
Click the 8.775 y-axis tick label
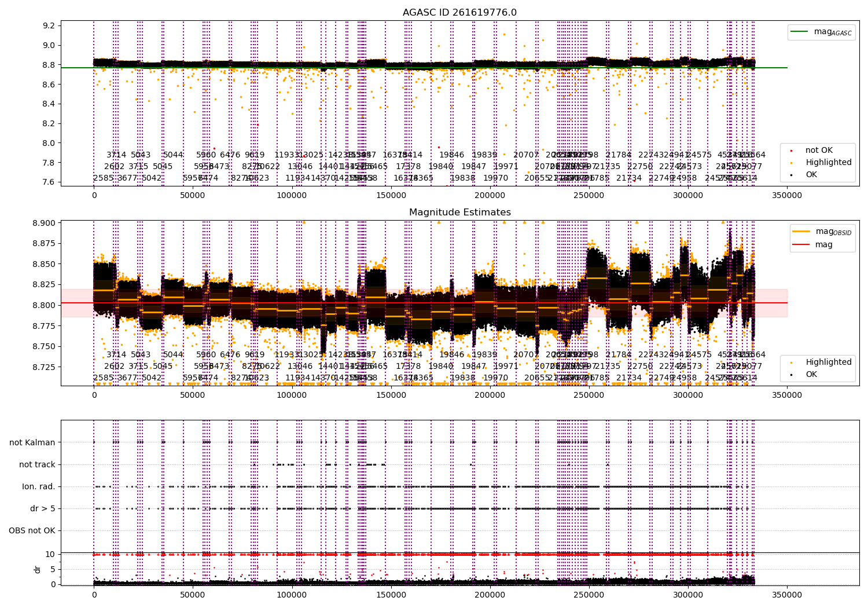point(45,326)
